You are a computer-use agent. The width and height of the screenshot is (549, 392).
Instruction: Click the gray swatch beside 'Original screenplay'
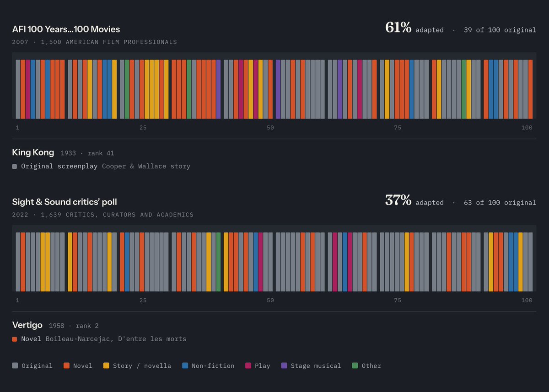pyautogui.click(x=15, y=166)
